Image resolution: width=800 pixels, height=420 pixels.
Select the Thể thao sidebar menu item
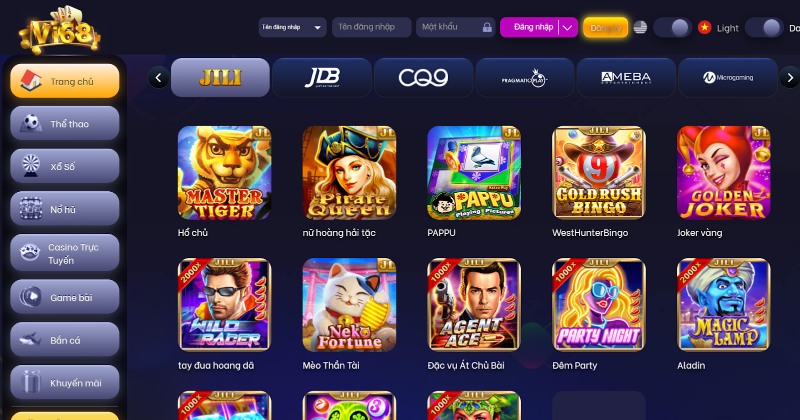65,123
